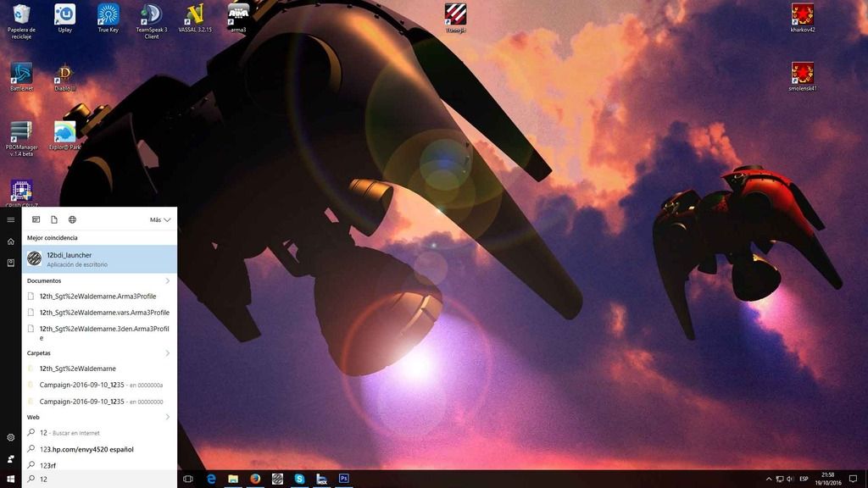
Task: Select the 123rf web suggestion
Action: point(100,465)
